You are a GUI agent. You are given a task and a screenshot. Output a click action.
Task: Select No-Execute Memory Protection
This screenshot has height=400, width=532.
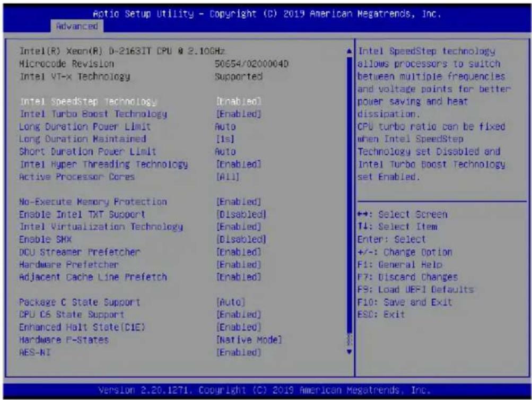click(93, 202)
